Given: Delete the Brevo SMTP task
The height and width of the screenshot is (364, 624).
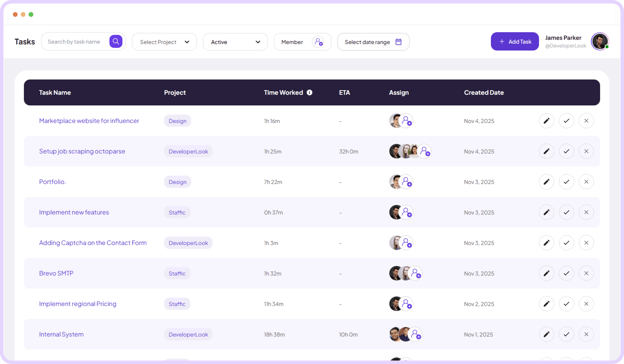Looking at the screenshot, I should click(x=586, y=273).
